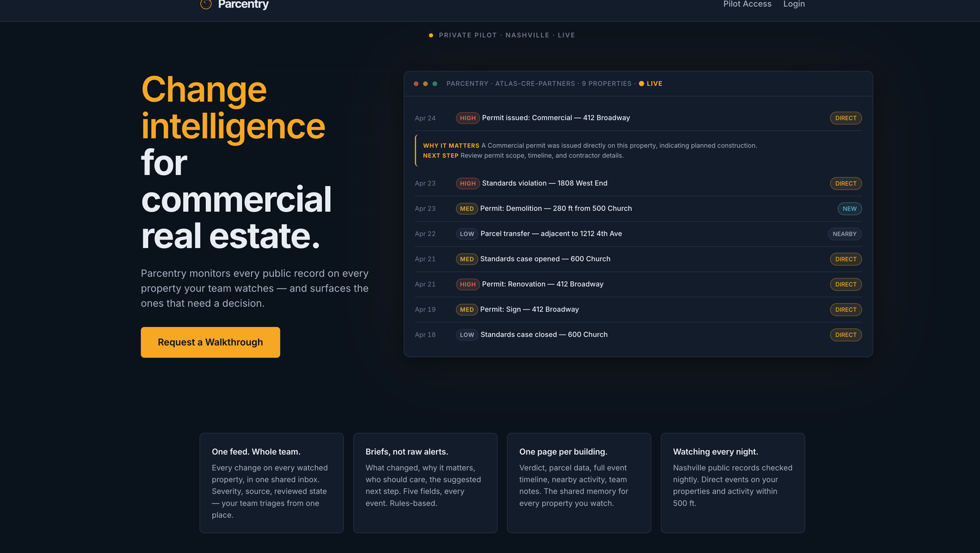Viewport: 980px width, 553px height.
Task: Select 'Permit: Demolition — 280 ft from 500 Church'
Action: (556, 208)
